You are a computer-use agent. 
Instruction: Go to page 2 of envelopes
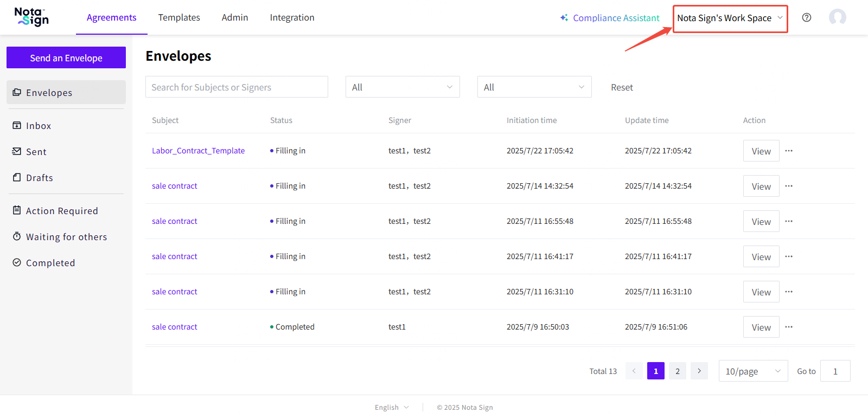click(x=677, y=371)
